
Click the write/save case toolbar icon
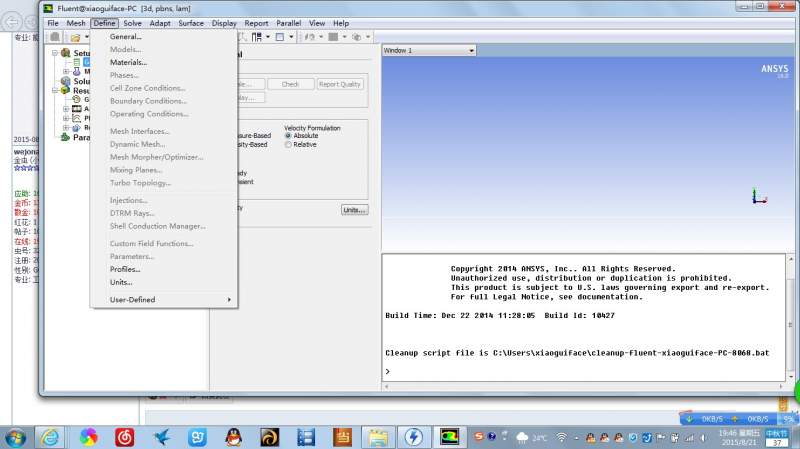55,37
